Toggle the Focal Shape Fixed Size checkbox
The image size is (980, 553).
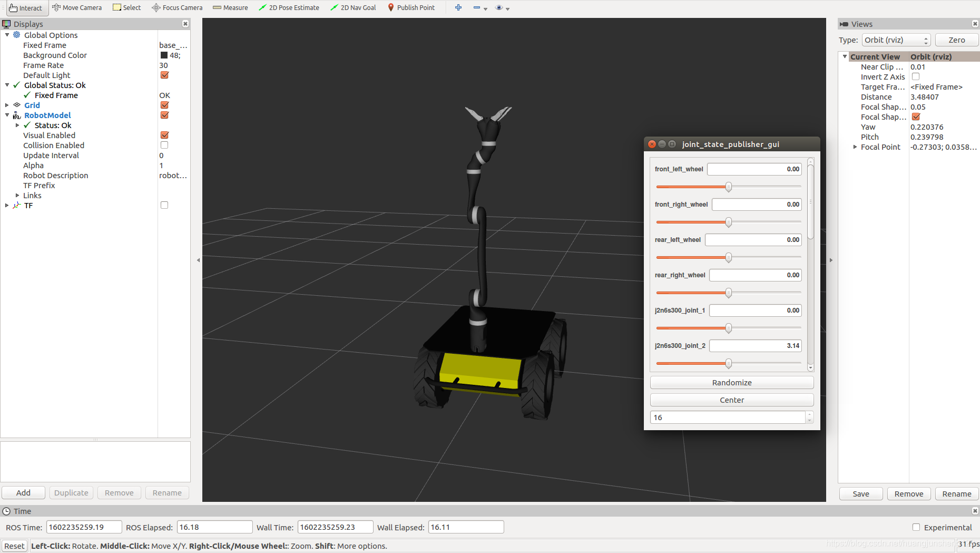[916, 117]
